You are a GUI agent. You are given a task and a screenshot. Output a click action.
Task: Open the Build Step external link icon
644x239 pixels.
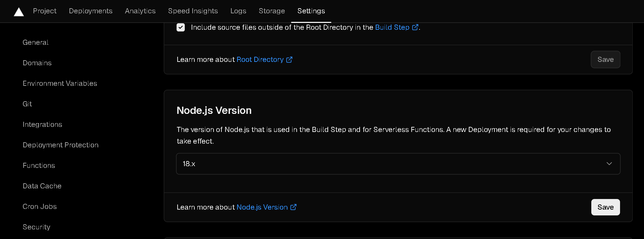coord(415,27)
